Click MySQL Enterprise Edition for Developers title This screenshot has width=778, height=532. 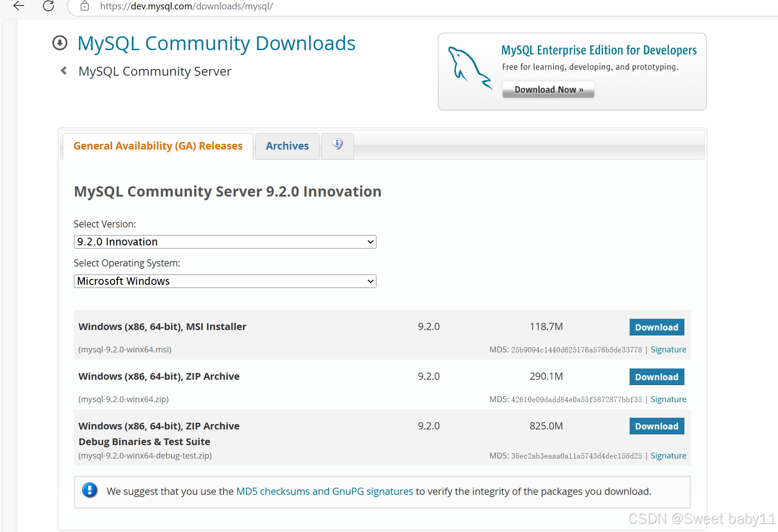coord(599,50)
